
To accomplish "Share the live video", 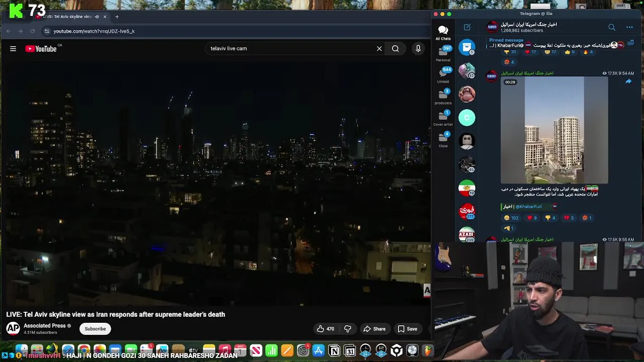I will coord(374,329).
